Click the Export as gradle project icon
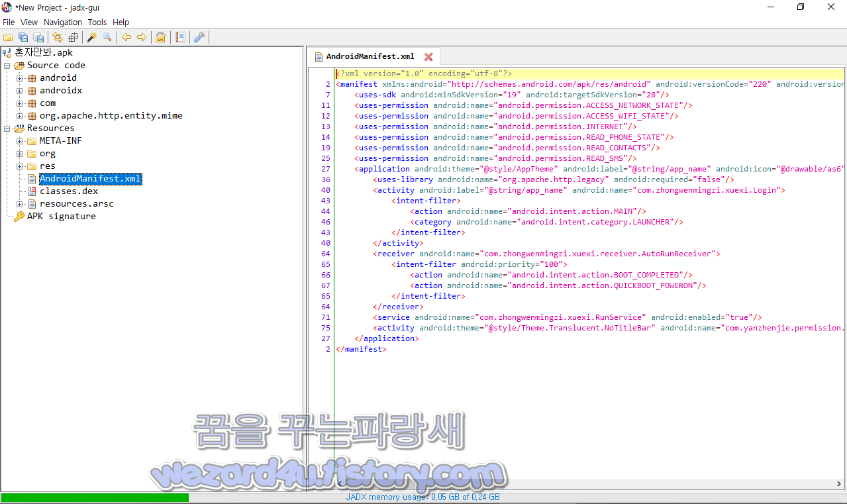The height and width of the screenshot is (504, 847). [38, 37]
